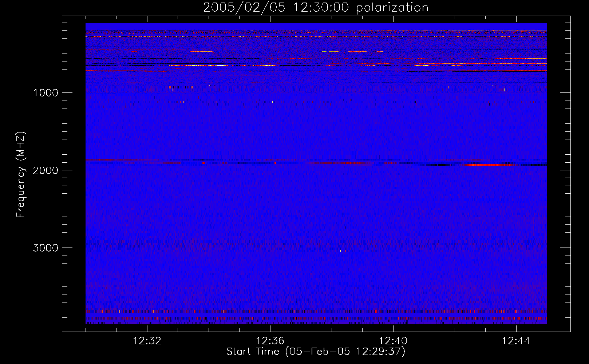Click the 12:40 time tick label
The height and width of the screenshot is (364, 589).
(393, 341)
